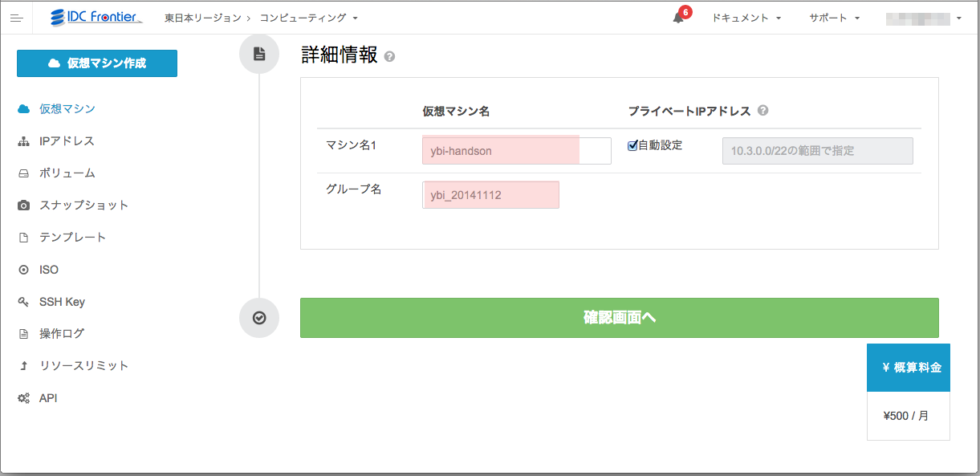Screen dimensions: 980x476
Task: Toggle automatic private IP assignment off
Action: click(632, 145)
